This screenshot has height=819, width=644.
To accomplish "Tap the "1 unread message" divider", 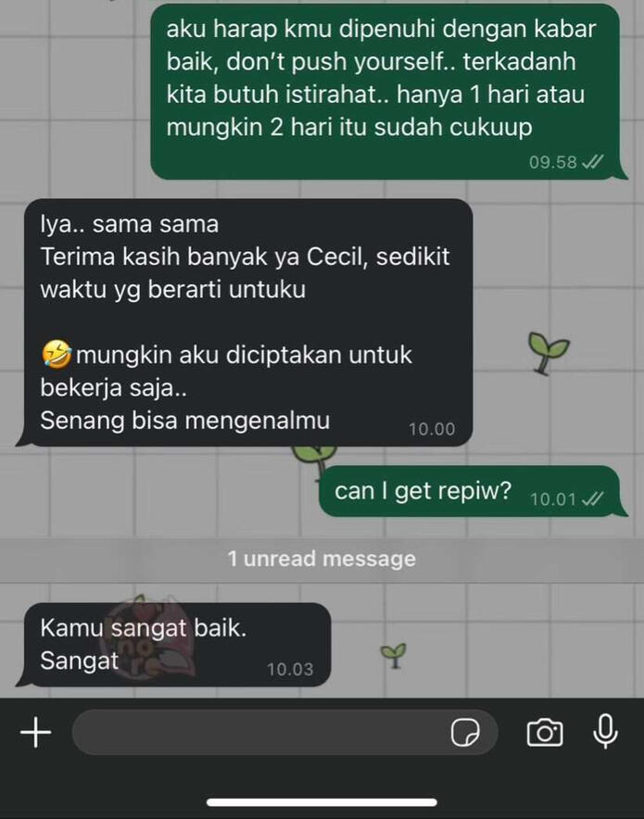I will [x=322, y=560].
